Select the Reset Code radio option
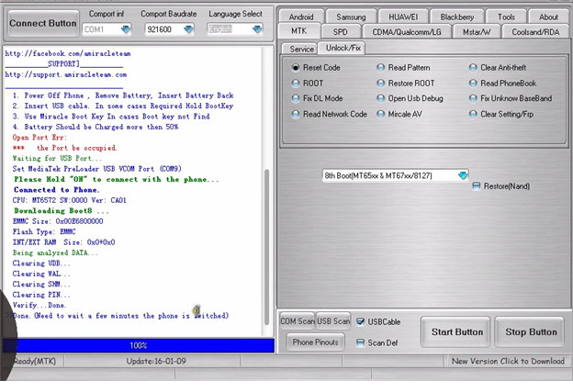This screenshot has width=573, height=392. (296, 68)
